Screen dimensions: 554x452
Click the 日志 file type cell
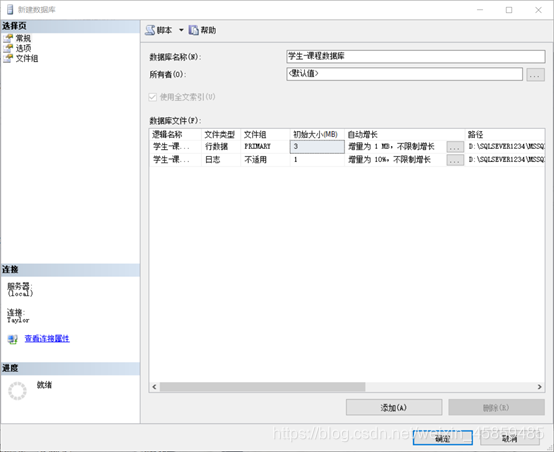pos(221,160)
